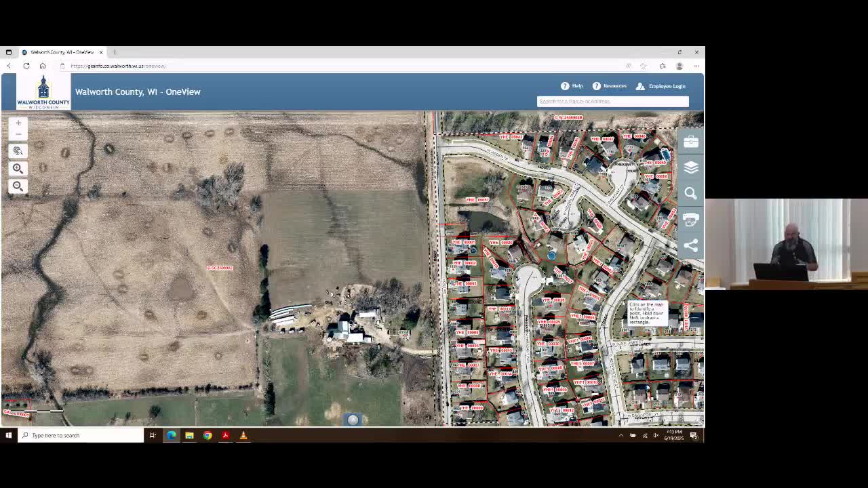Click the browser address bar URL

click(118, 66)
